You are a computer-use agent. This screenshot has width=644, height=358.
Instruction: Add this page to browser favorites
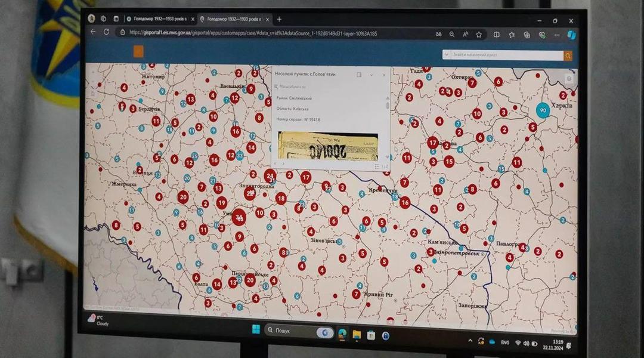[x=478, y=35]
